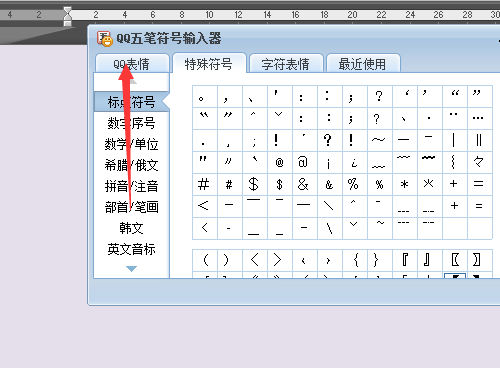Insert the small half-width # symbol
This screenshot has height=368, width=500.
click(230, 184)
